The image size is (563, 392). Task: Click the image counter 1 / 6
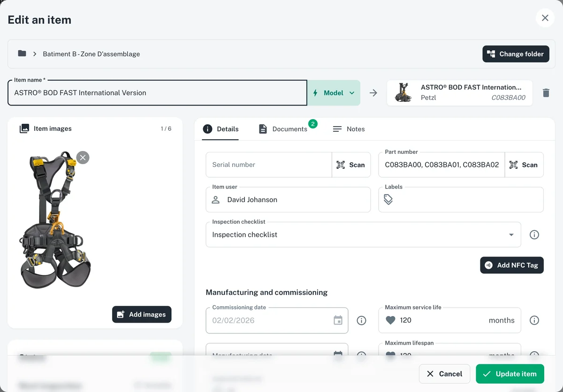[x=166, y=128]
